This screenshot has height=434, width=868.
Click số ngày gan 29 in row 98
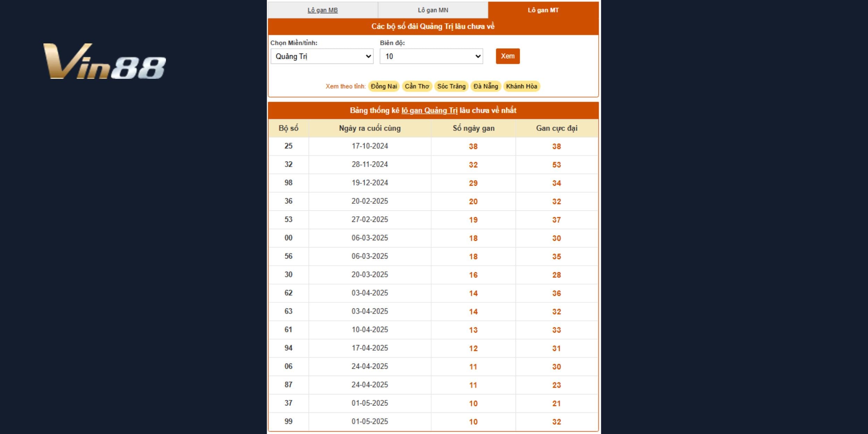[474, 183]
